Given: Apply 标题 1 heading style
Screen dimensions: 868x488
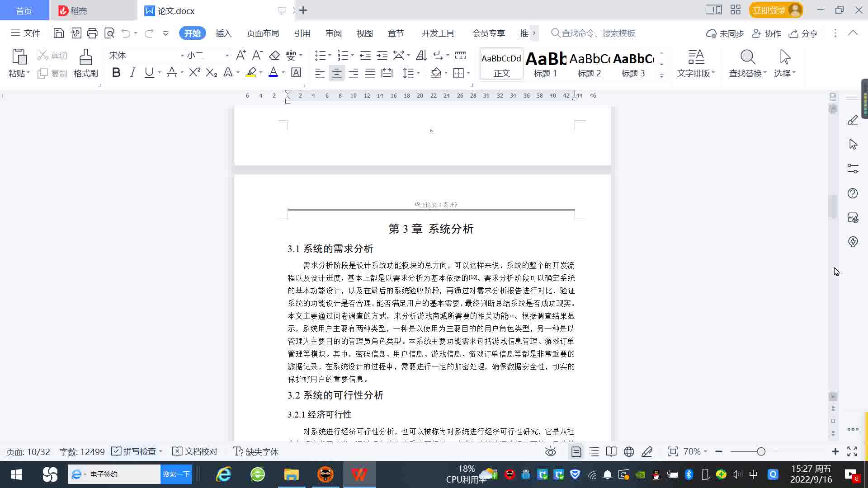Looking at the screenshot, I should click(546, 64).
